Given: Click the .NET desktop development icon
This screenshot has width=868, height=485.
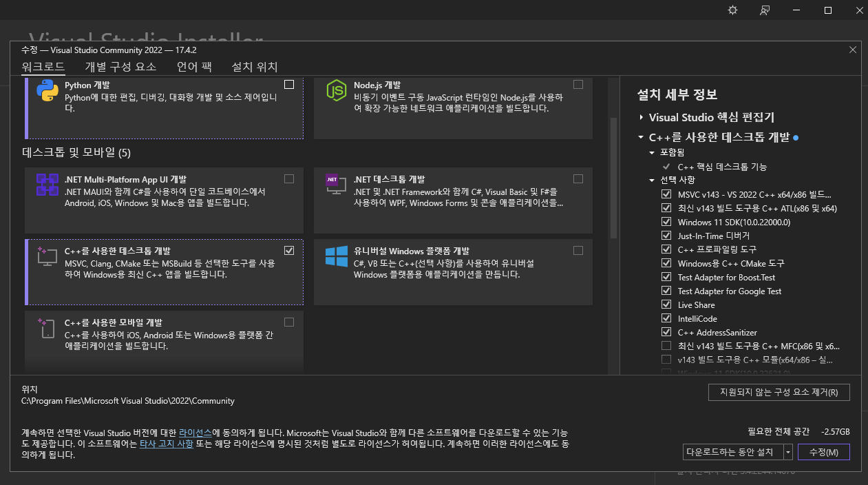Looking at the screenshot, I should coord(336,185).
